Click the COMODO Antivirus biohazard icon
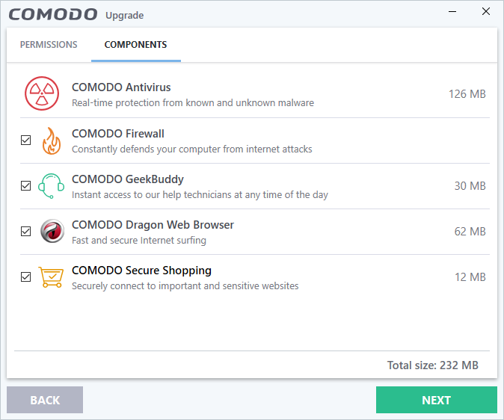The image size is (504, 420). pos(42,94)
